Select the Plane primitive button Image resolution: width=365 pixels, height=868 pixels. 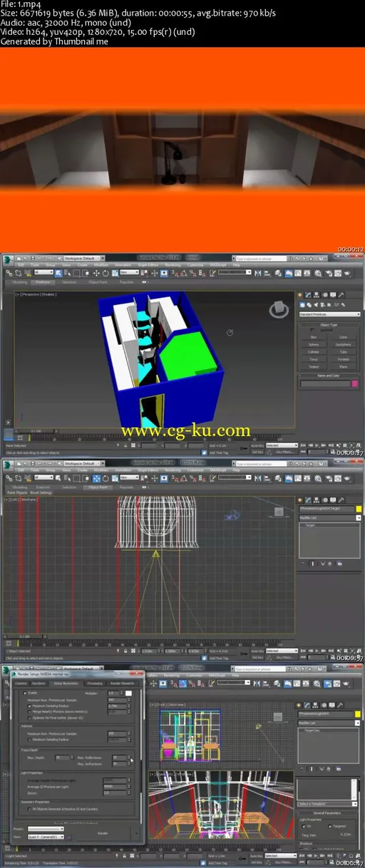pos(343,367)
